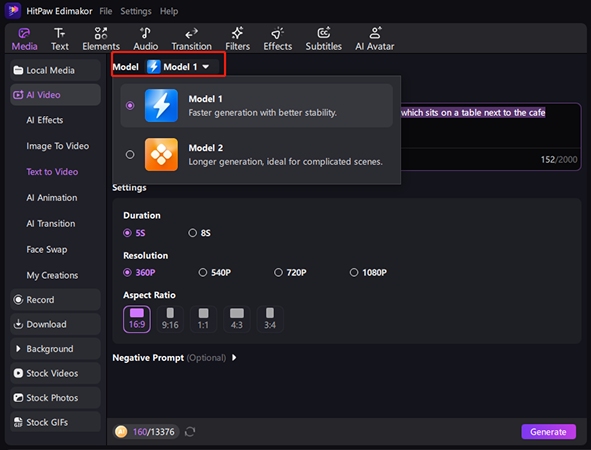Image resolution: width=591 pixels, height=450 pixels.
Task: Click the Download sidebar icon
Action: point(18,324)
